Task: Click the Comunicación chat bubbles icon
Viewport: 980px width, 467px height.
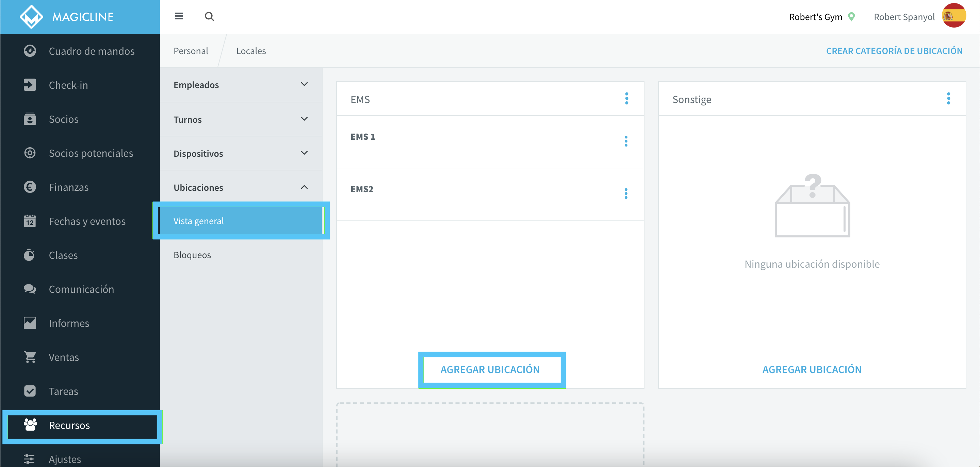Action: (30, 289)
